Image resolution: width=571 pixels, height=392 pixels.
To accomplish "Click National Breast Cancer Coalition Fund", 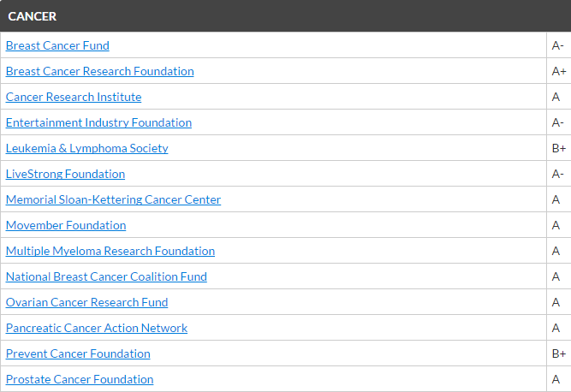I will point(106,276).
